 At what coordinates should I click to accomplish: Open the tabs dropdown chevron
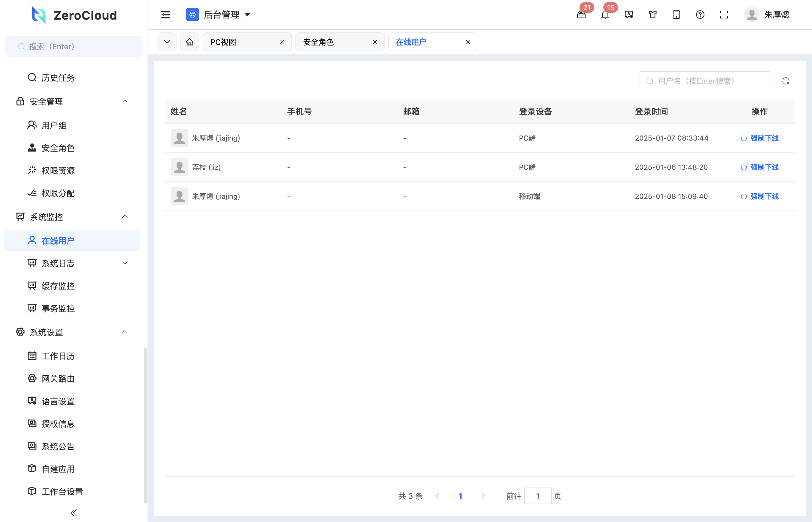[x=167, y=42]
